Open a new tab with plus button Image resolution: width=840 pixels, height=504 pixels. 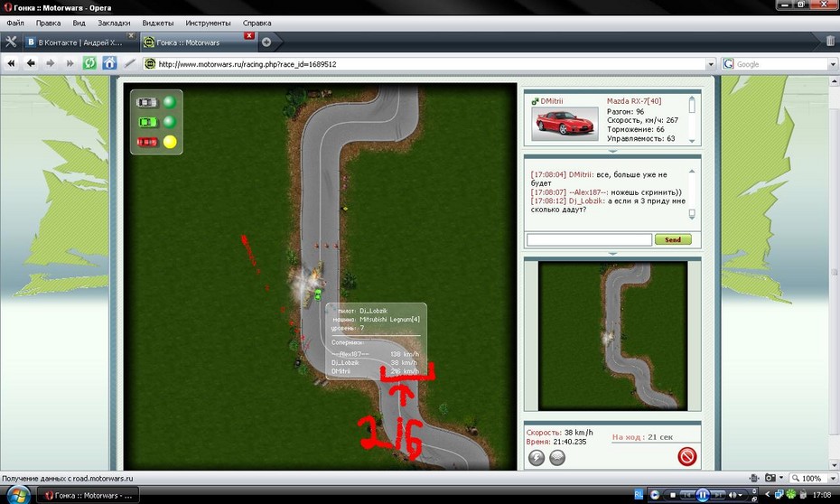coord(266,42)
